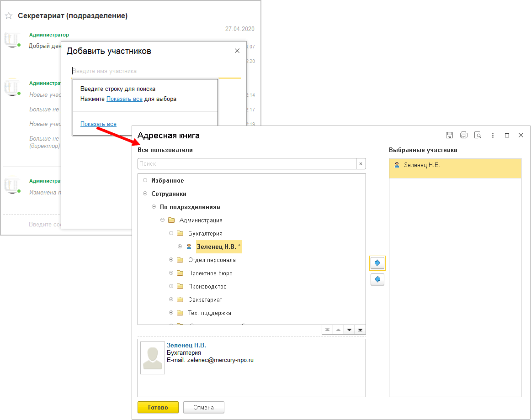Star the Секретариат conversation as favorite
The image size is (531, 420).
[x=9, y=16]
